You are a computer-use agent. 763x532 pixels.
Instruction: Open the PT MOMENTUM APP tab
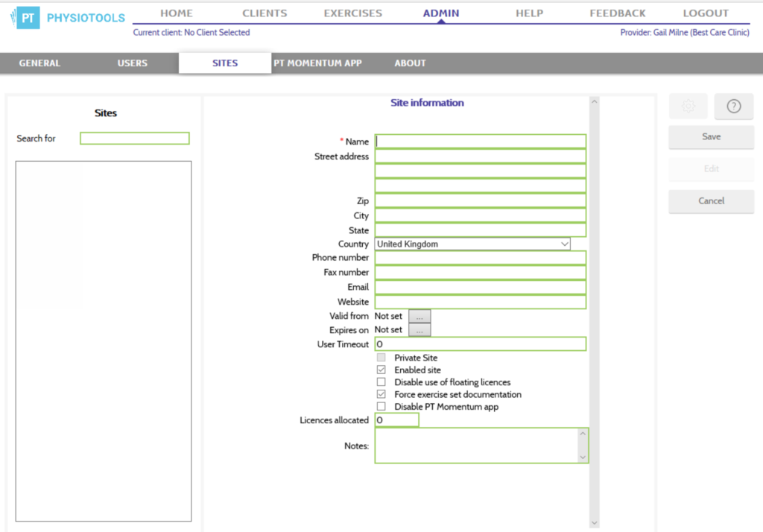317,63
